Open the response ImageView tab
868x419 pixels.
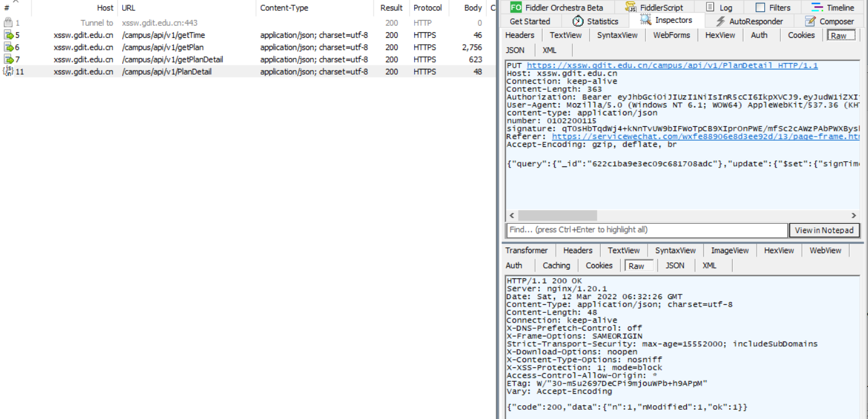click(730, 250)
